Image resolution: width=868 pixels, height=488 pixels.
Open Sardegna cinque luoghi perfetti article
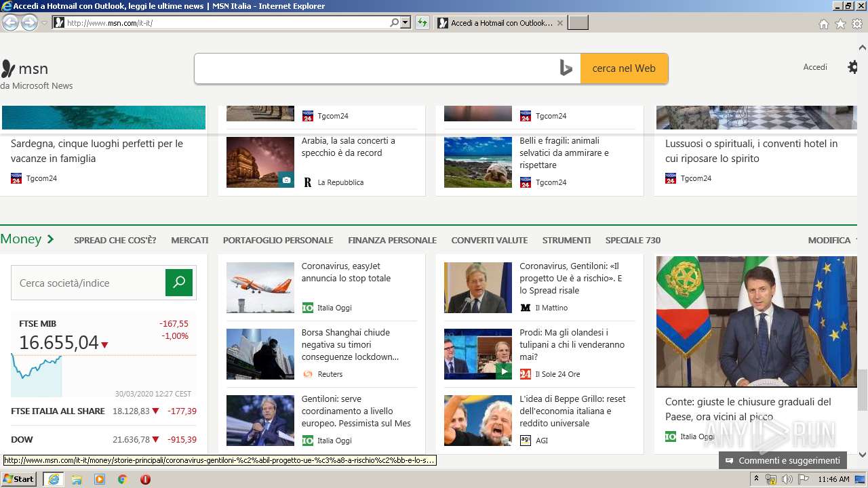[x=97, y=150]
